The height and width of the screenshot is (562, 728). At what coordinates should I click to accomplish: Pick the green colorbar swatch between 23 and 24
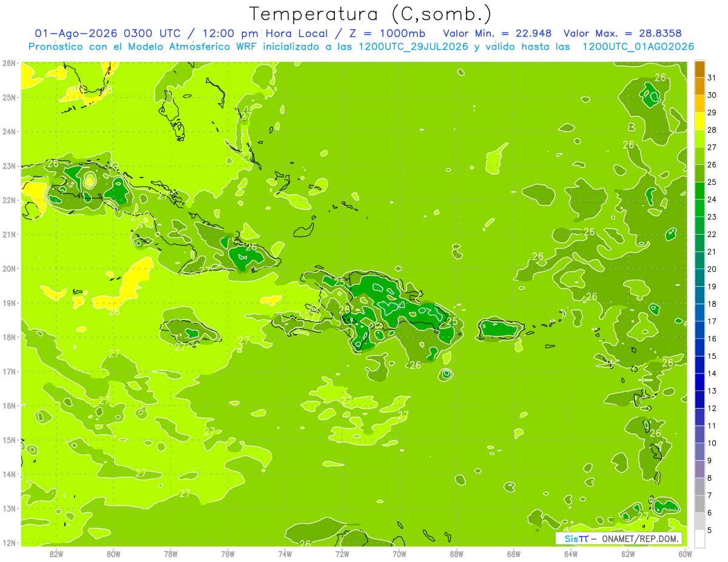coord(699,209)
